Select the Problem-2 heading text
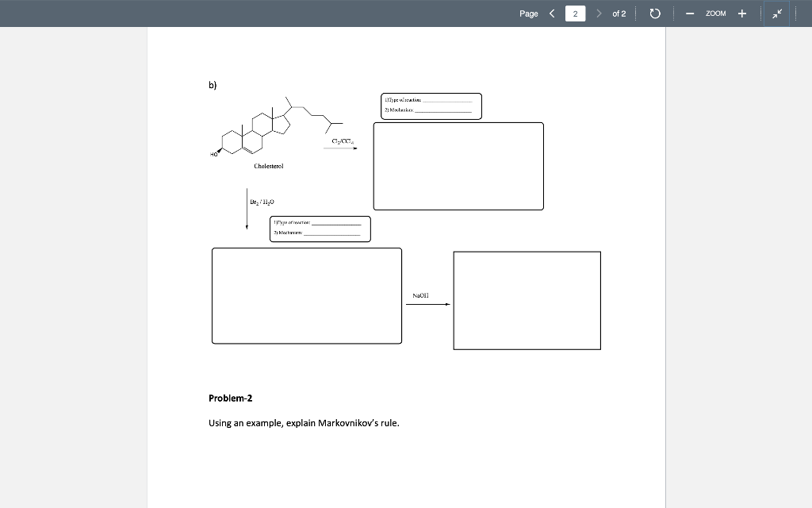The height and width of the screenshot is (508, 812). pos(230,398)
